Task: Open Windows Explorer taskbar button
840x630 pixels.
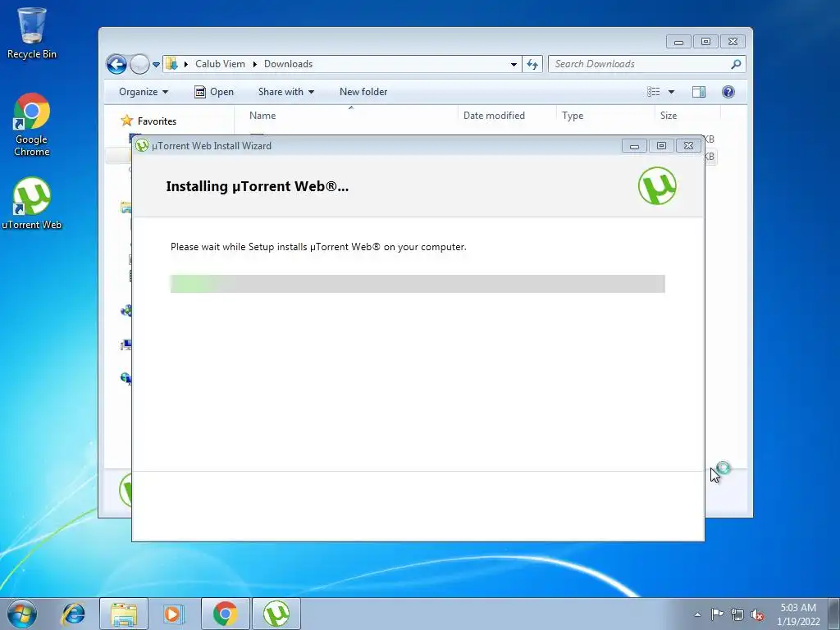Action: click(124, 614)
